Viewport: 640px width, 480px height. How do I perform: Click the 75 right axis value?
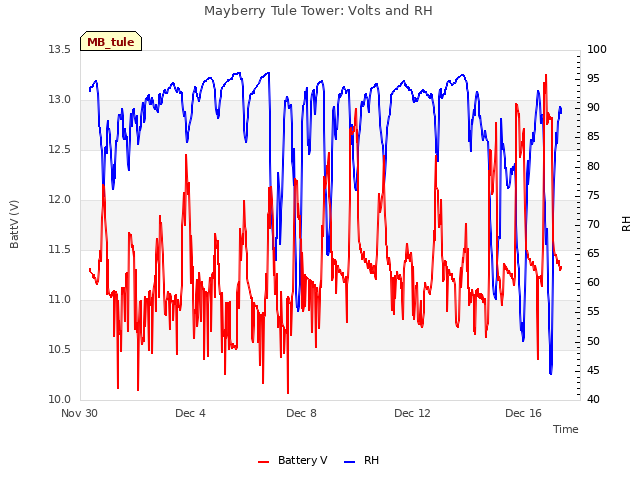coord(593,195)
